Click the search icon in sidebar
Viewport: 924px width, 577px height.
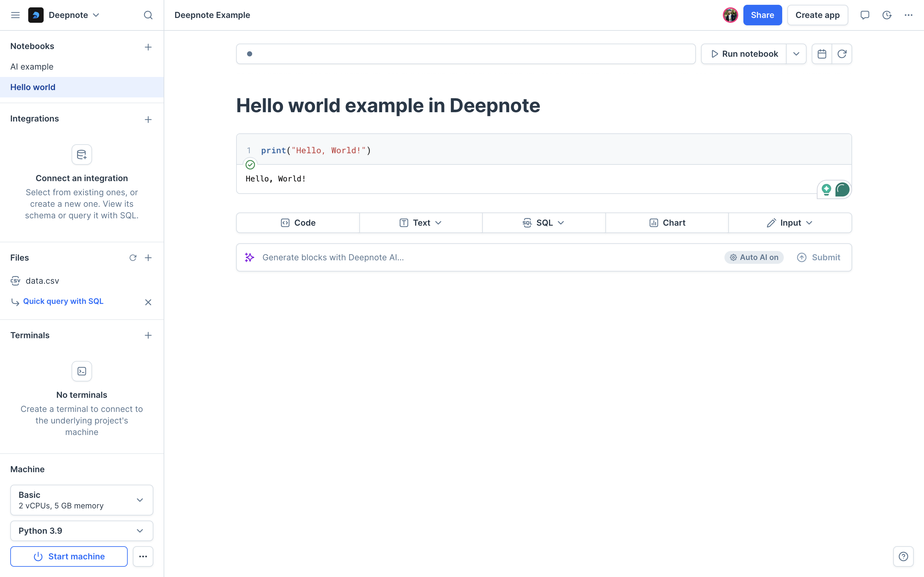(x=147, y=15)
